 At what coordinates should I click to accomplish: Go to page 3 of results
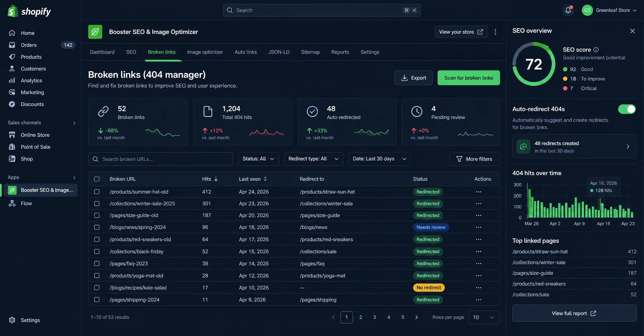click(375, 317)
